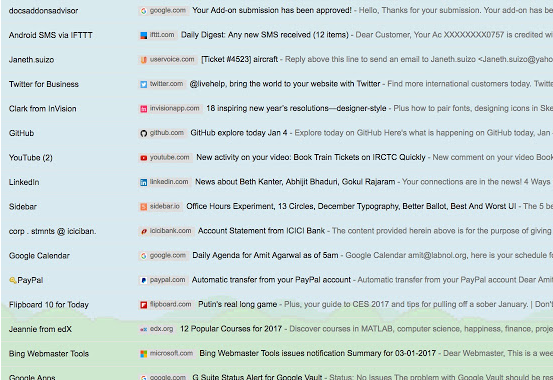Open '18 inspiring new year's resolutions' email
Screen dimensions: 553x380
[x=296, y=108]
